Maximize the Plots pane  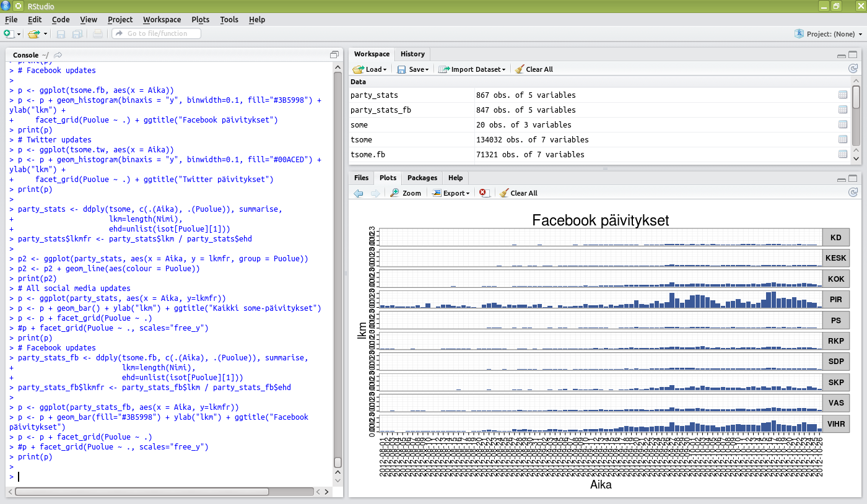(x=853, y=178)
